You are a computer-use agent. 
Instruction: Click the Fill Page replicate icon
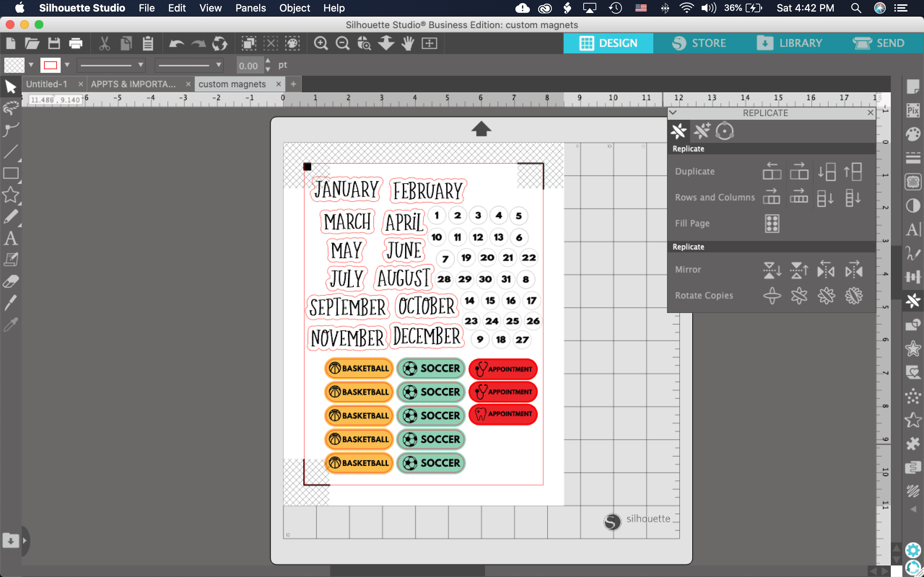772,223
